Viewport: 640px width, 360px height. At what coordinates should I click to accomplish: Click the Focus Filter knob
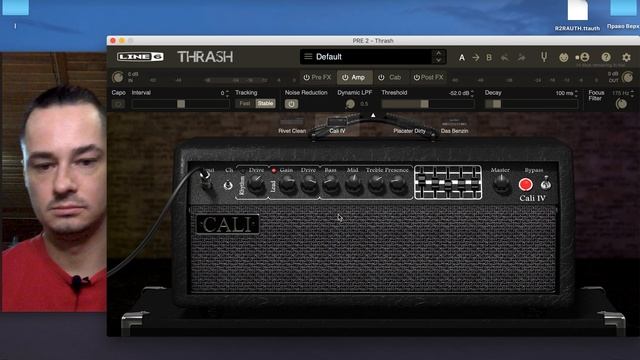click(621, 104)
